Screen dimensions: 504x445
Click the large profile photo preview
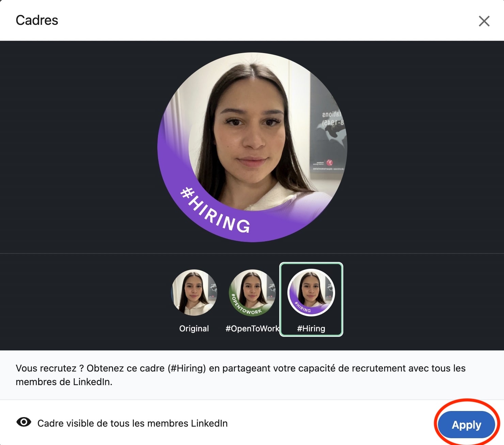coord(252,146)
